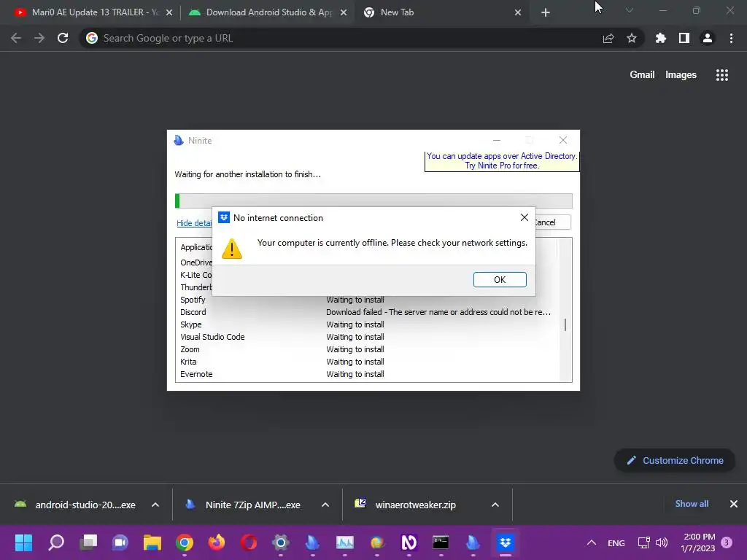
Task: Select the Krita row in the Ninite list
Action: click(x=365, y=362)
